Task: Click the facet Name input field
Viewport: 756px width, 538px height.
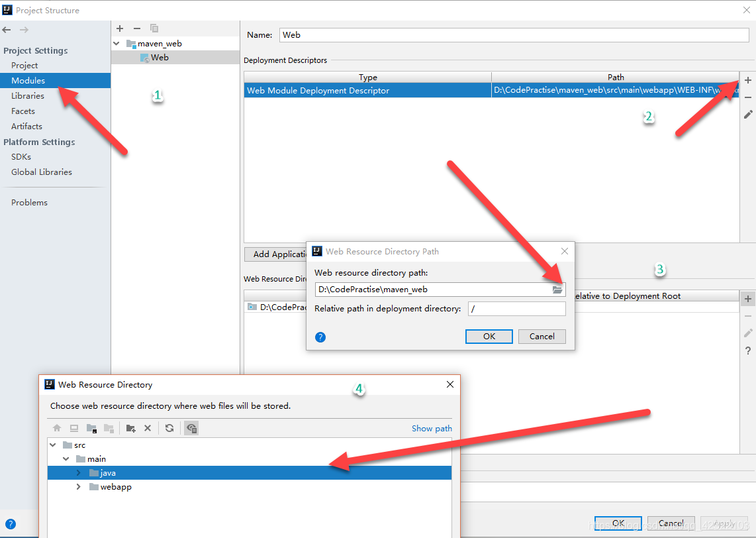Action: click(514, 34)
